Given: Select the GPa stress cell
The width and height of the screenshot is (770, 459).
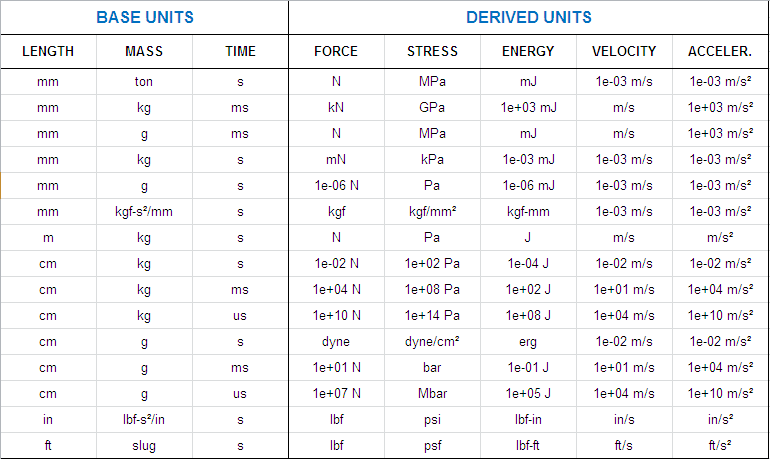Looking at the screenshot, I should tap(432, 107).
